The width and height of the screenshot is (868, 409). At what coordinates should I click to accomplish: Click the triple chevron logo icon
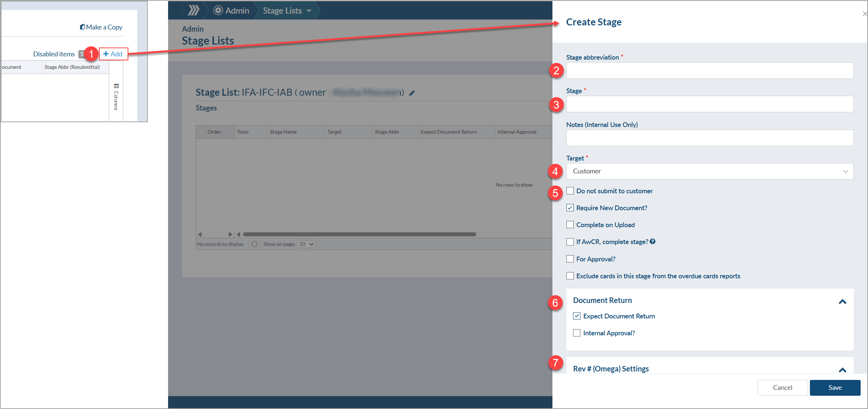click(193, 10)
